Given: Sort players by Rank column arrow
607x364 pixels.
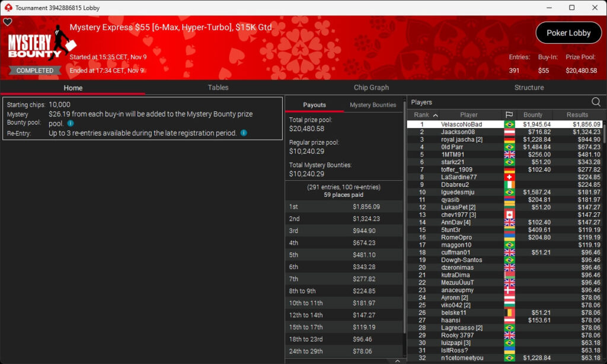Looking at the screenshot, I should point(436,115).
